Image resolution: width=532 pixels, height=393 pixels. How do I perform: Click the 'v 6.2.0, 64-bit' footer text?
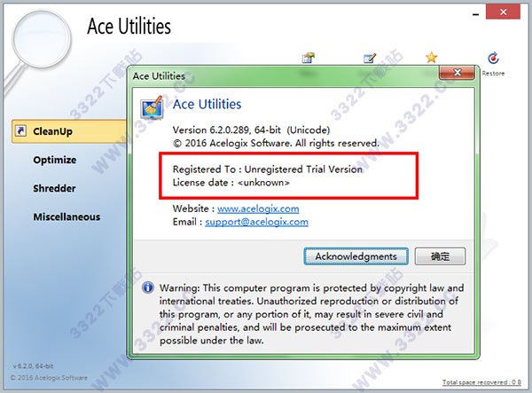(x=33, y=365)
